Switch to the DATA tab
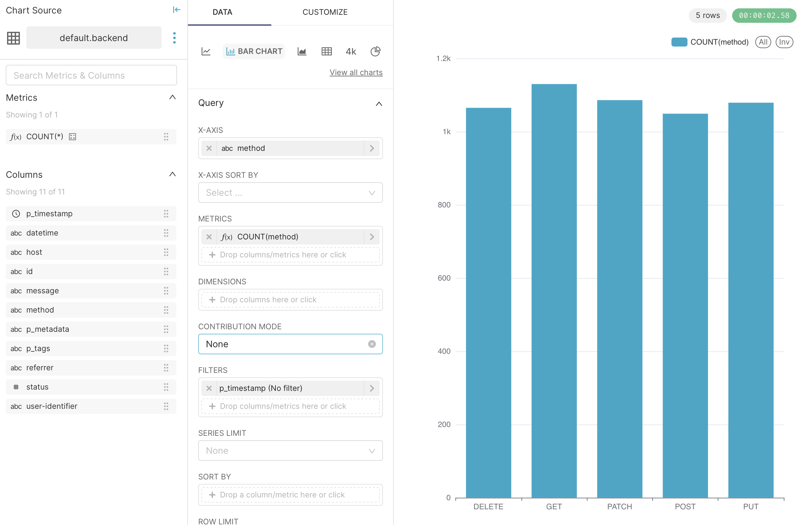Viewport: 812px width, 525px height. tap(223, 12)
